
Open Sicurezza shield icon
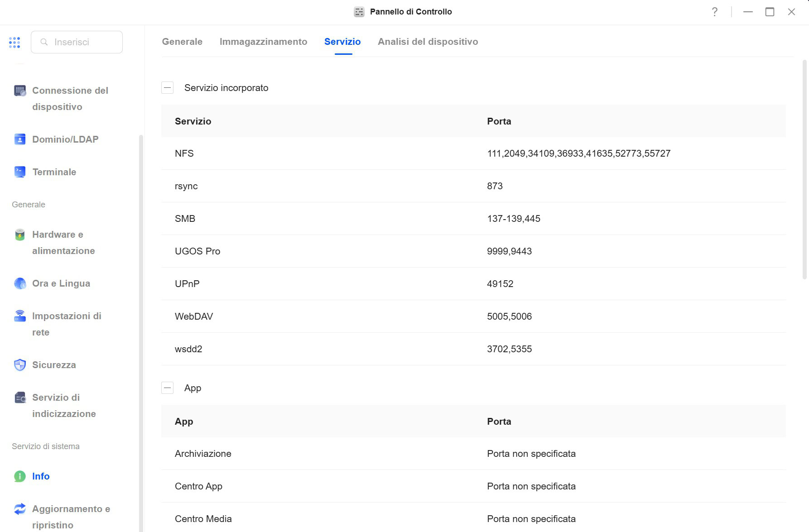coord(20,365)
